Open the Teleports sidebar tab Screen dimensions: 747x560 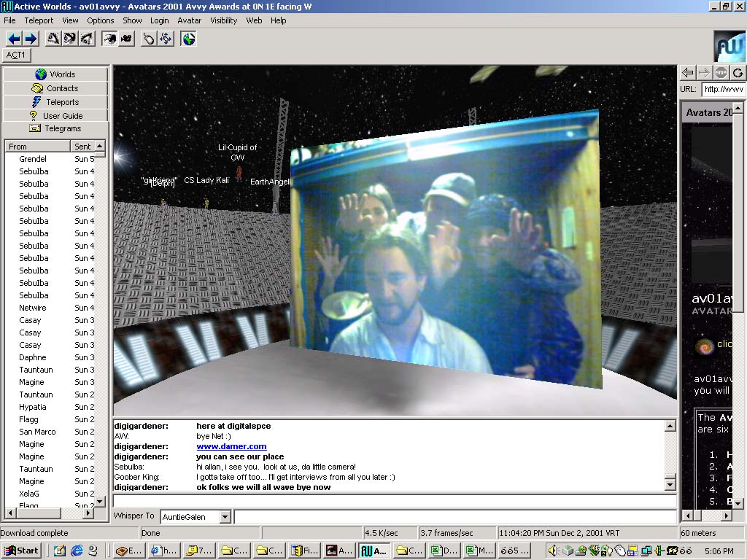click(55, 102)
